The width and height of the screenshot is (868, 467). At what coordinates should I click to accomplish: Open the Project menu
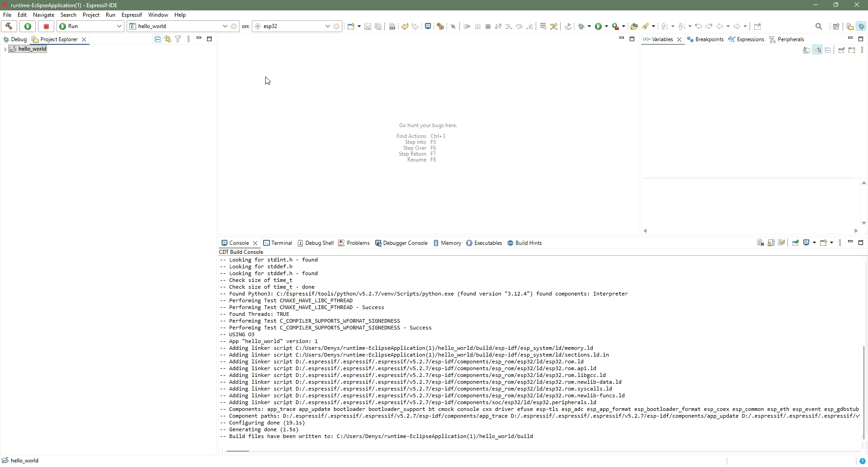coord(91,15)
